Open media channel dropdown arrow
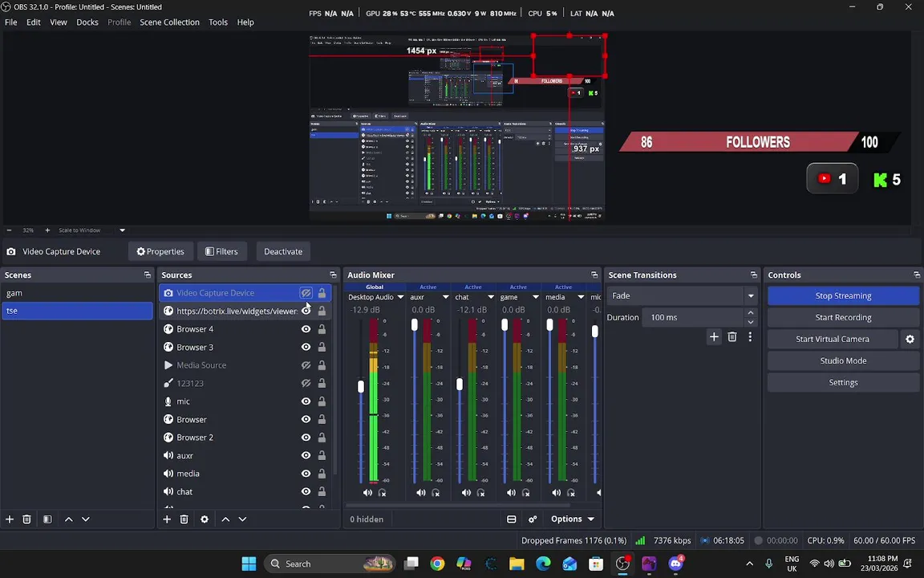 (x=581, y=297)
